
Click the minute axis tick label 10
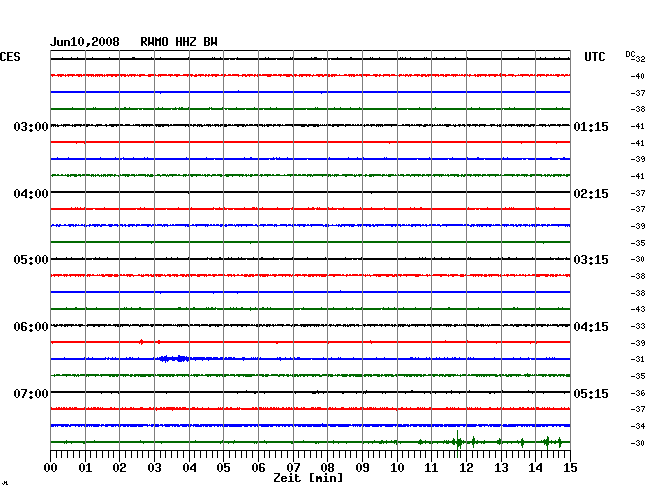[x=397, y=468]
